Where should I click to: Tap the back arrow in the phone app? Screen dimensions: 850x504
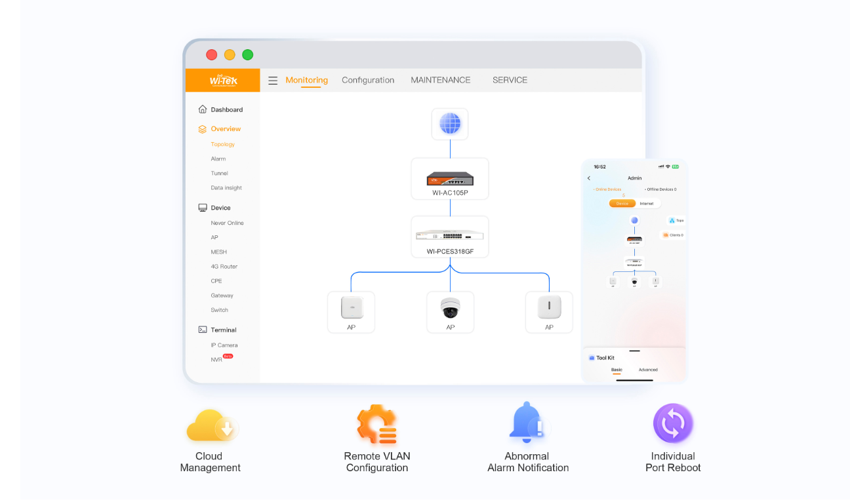589,178
